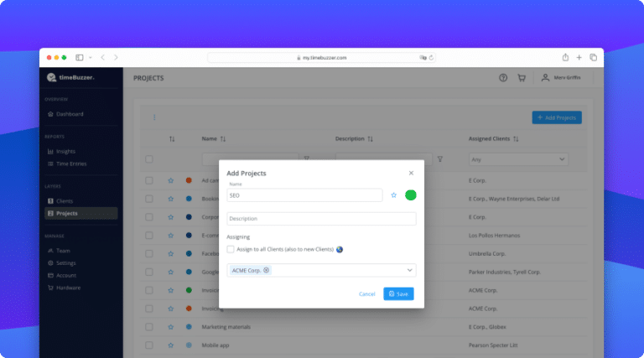Open Hardware in the sidebar

[x=64, y=288]
